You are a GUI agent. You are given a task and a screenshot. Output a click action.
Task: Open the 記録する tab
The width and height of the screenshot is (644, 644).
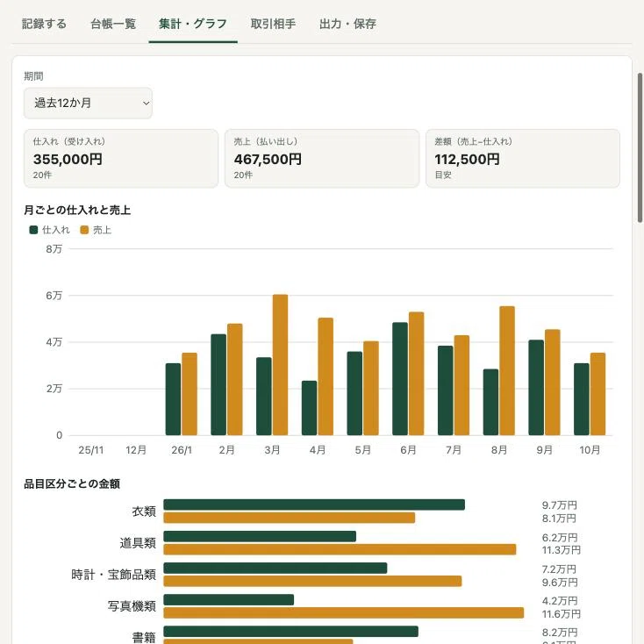tap(44, 24)
